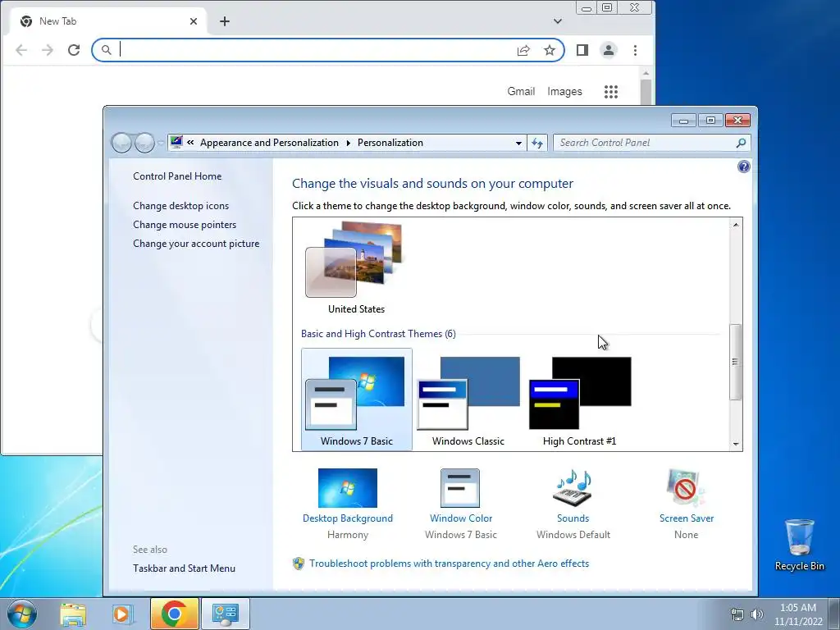Open Gmail link in Chrome

pos(521,92)
